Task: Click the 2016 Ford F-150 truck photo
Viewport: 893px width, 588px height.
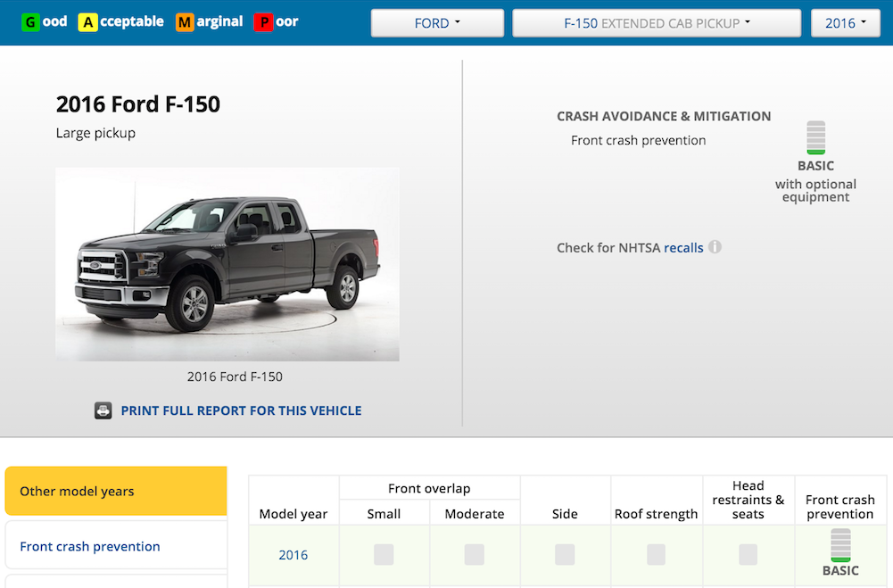Action: click(227, 264)
